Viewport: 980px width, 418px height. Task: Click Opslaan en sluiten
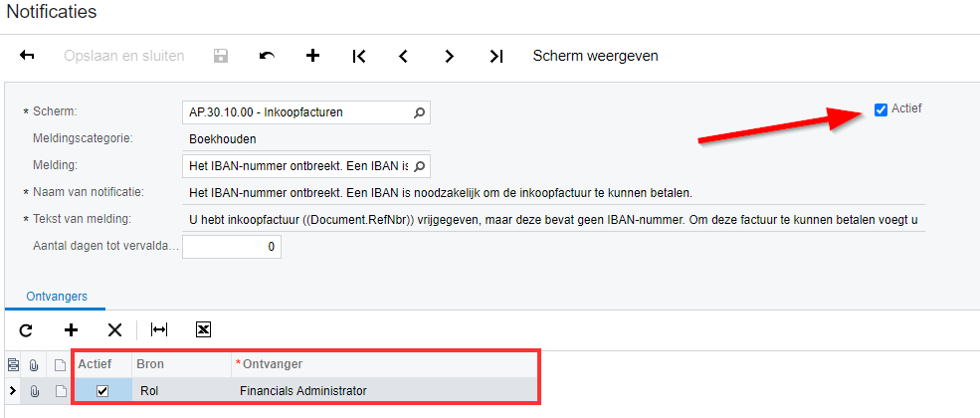tap(123, 56)
